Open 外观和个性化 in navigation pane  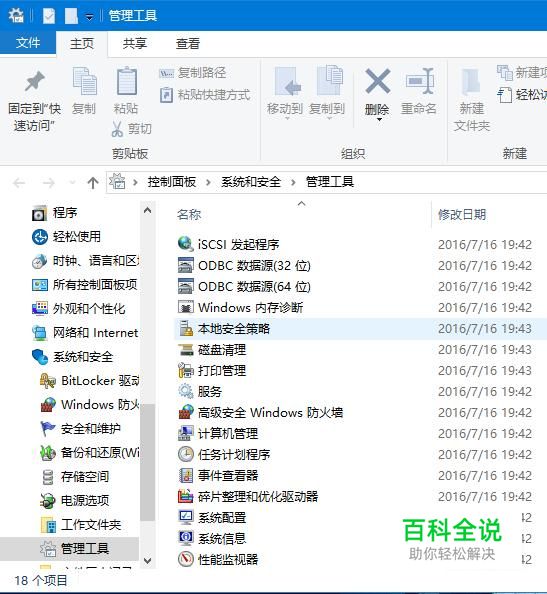(89, 309)
